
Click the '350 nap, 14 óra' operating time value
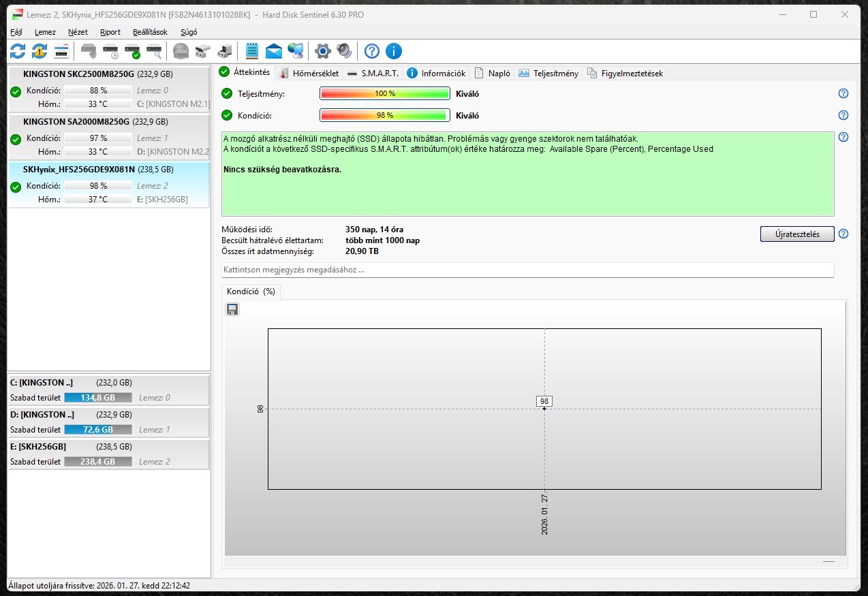(x=374, y=230)
